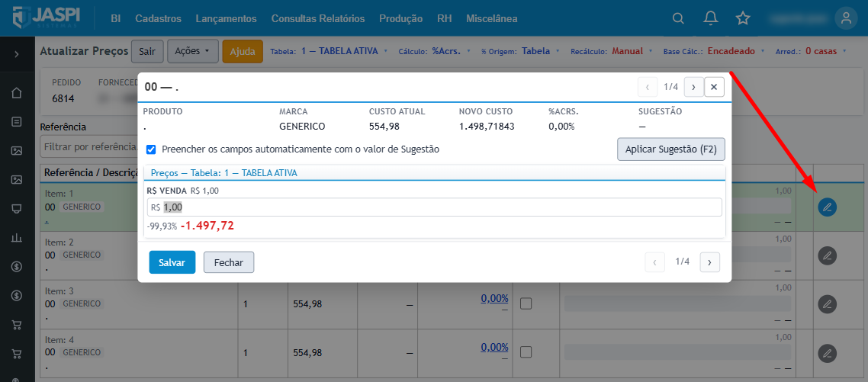Click the previous arrow in the dialog footer
This screenshot has width=868, height=382.
click(655, 262)
